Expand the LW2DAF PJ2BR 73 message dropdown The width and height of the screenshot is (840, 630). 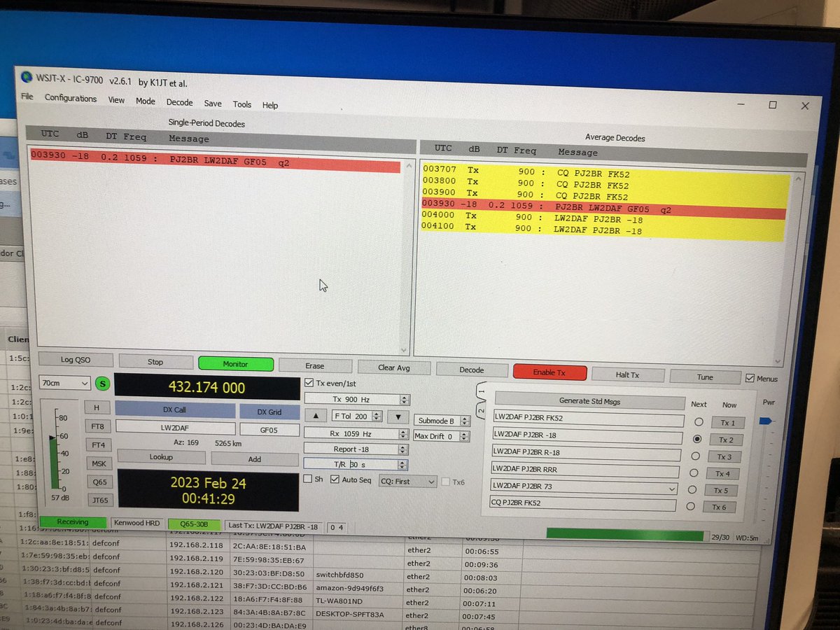point(673,488)
